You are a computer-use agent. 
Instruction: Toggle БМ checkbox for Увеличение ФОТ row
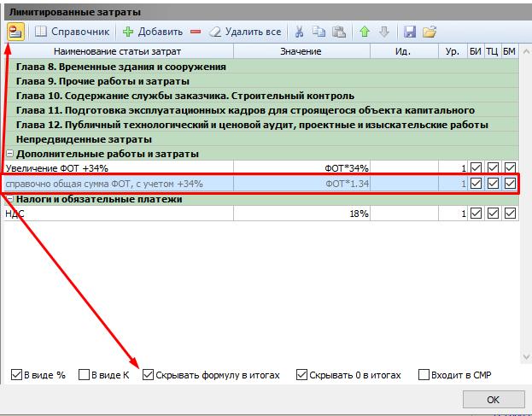pyautogui.click(x=510, y=167)
